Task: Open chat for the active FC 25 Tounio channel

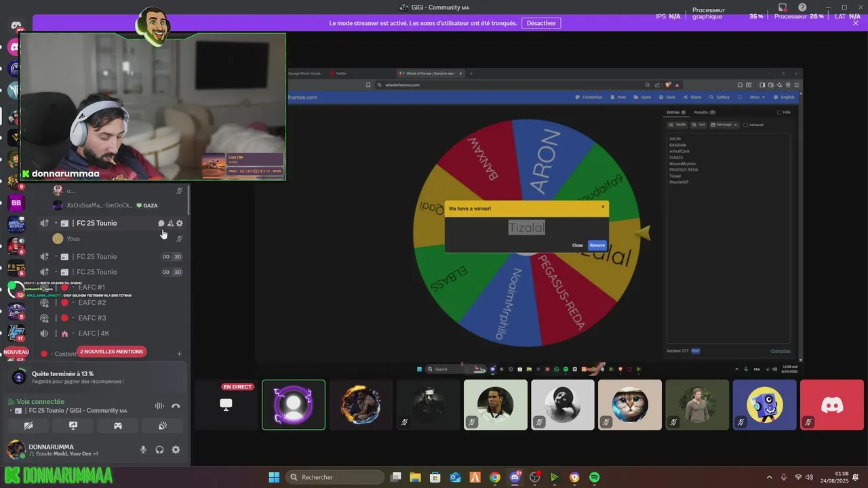Action: click(161, 223)
